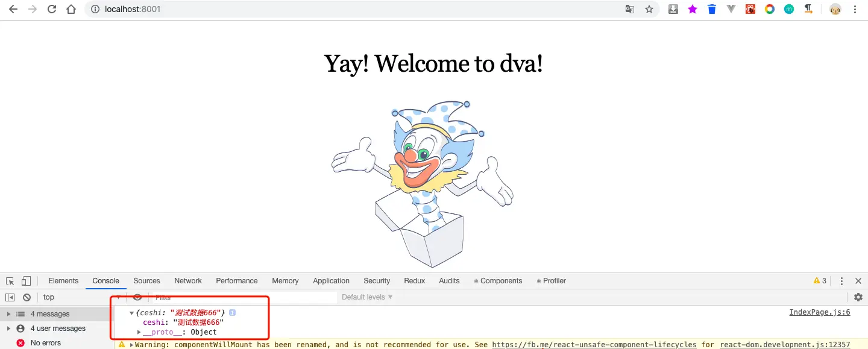Switch to the Security tab
This screenshot has height=349, width=868.
point(377,281)
